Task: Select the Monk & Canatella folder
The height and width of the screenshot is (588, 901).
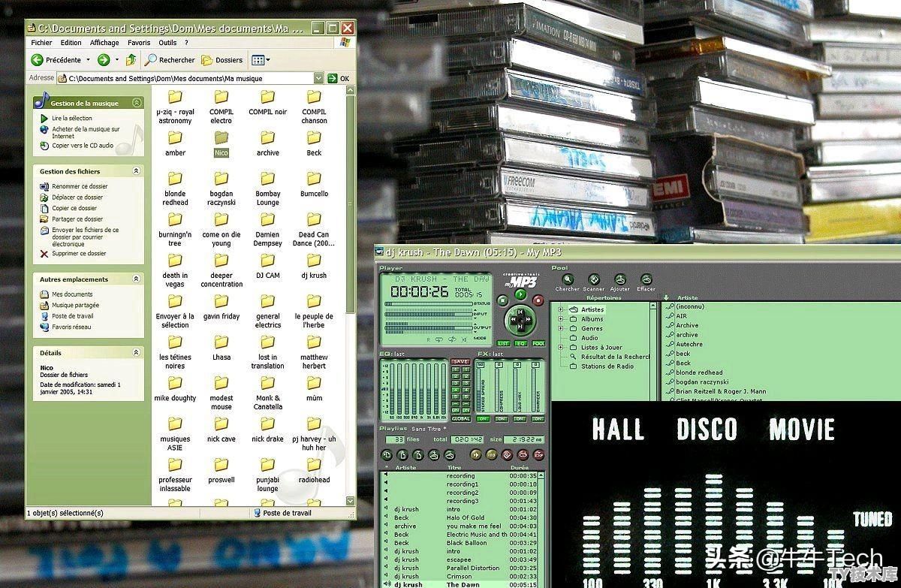Action: pos(268,392)
